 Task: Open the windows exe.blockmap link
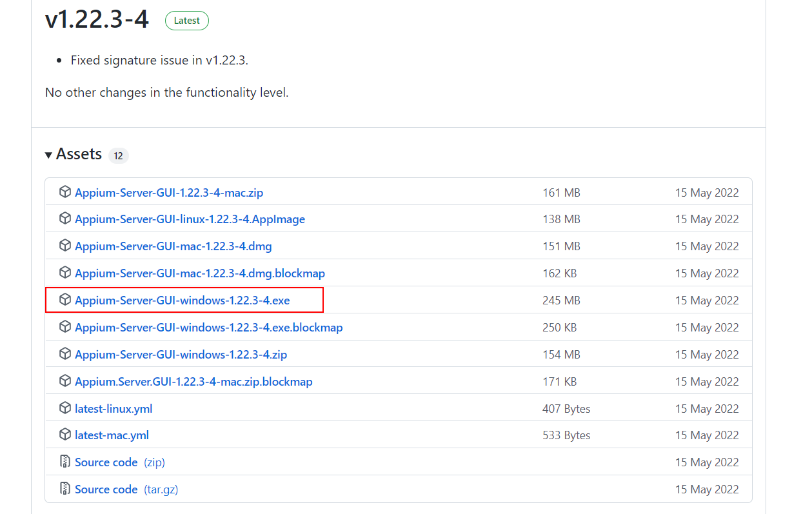(x=209, y=328)
